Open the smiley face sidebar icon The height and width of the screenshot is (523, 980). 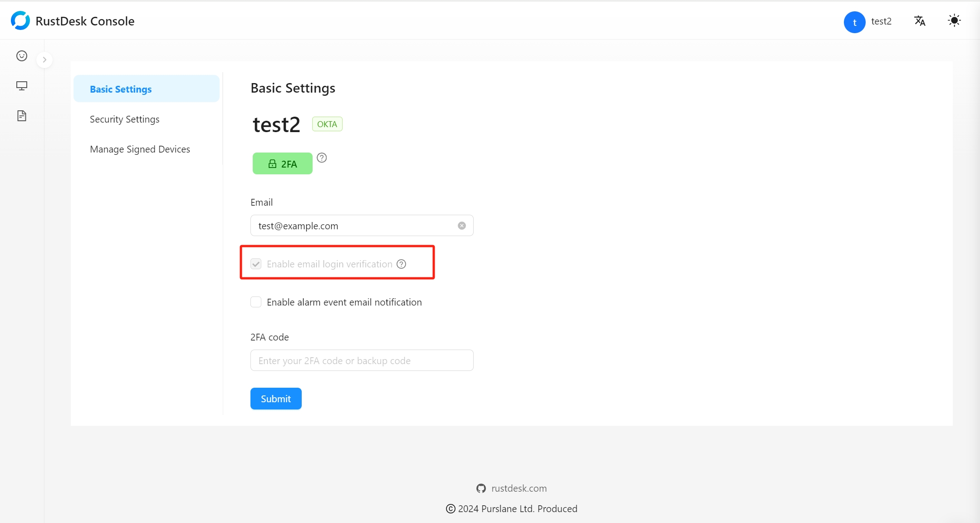(x=22, y=56)
